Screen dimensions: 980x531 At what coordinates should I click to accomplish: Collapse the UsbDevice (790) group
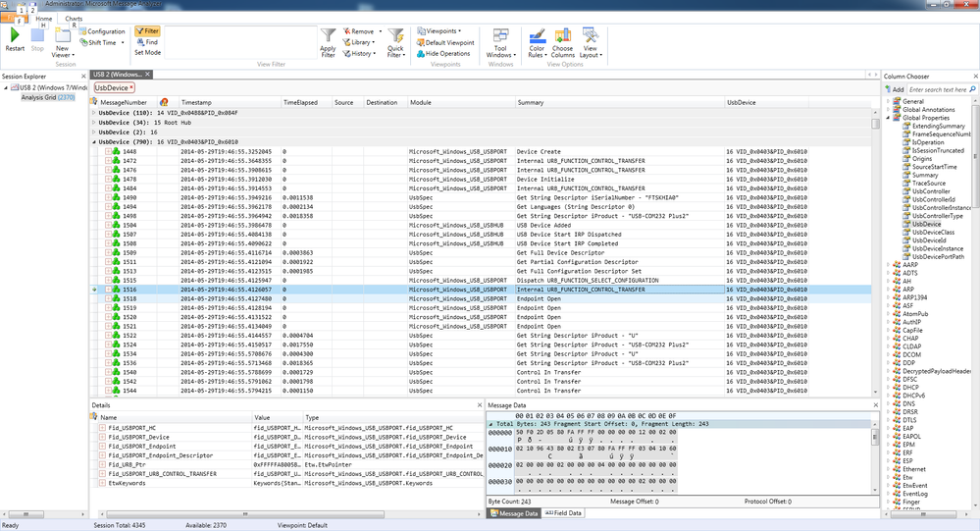94,142
